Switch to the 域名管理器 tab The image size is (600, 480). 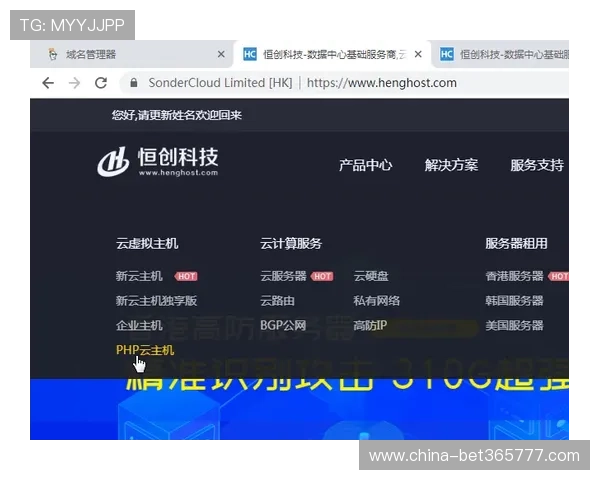point(132,54)
